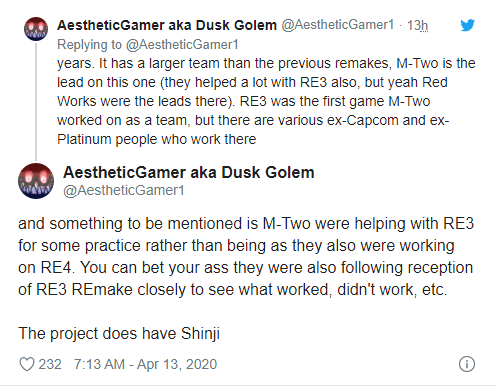The width and height of the screenshot is (496, 386).
Task: Open small avatar of replied tweet
Action: (x=36, y=29)
